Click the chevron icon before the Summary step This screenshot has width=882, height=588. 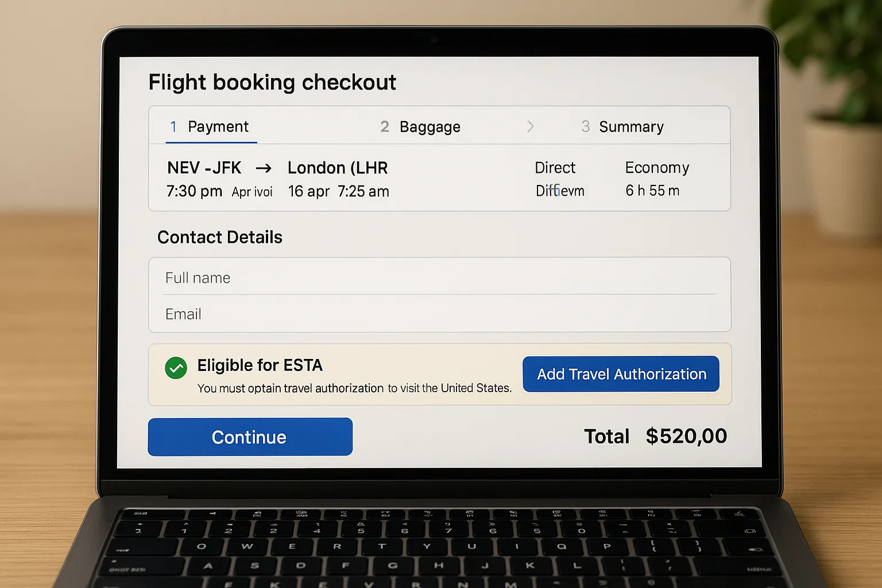point(531,126)
